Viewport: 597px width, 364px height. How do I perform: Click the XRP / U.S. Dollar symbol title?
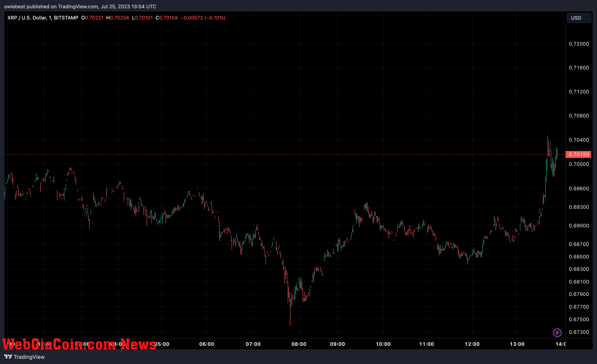pyautogui.click(x=43, y=18)
